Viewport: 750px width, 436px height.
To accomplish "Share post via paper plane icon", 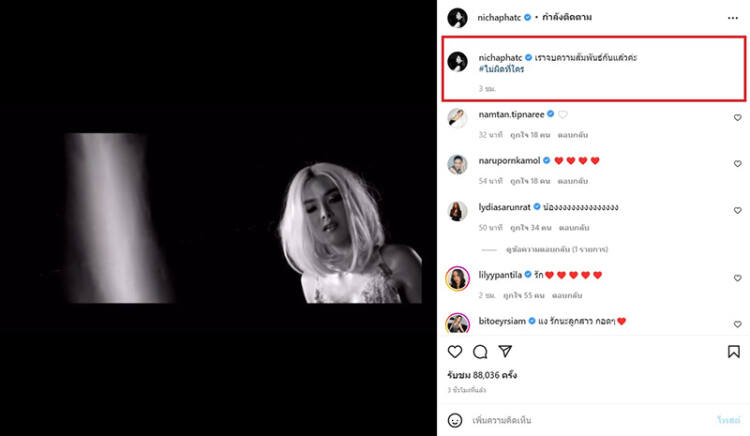I will [x=505, y=351].
